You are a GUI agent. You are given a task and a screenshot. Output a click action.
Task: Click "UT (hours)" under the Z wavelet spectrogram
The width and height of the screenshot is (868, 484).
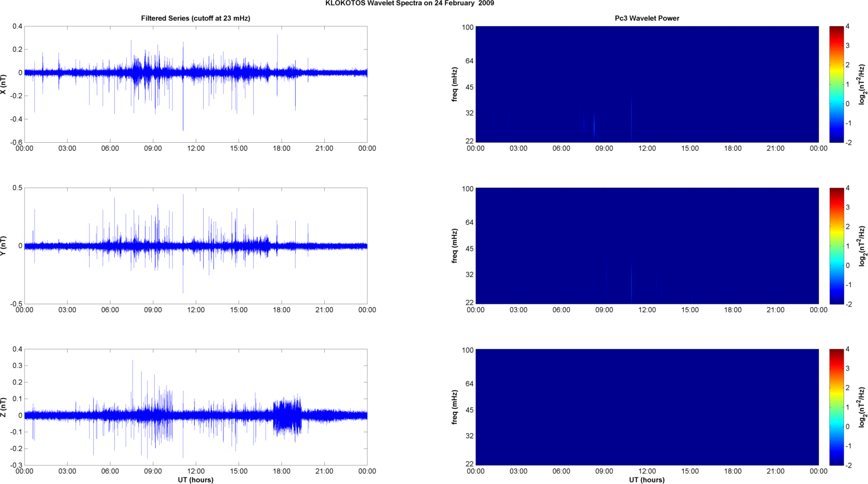[x=647, y=480]
